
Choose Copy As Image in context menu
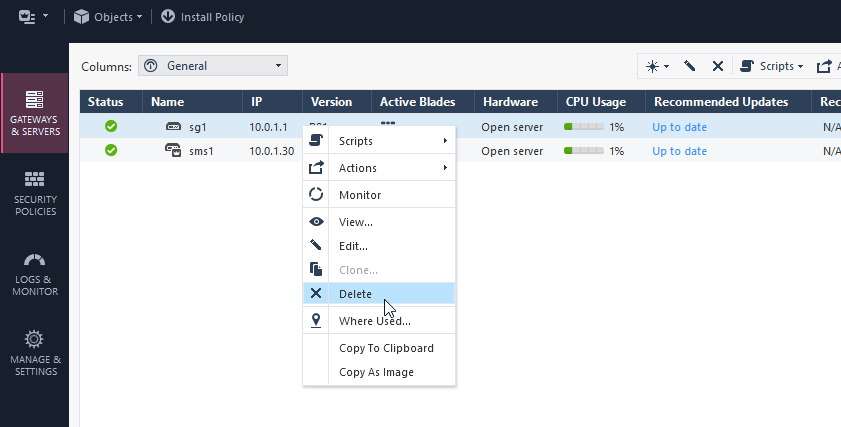(379, 372)
